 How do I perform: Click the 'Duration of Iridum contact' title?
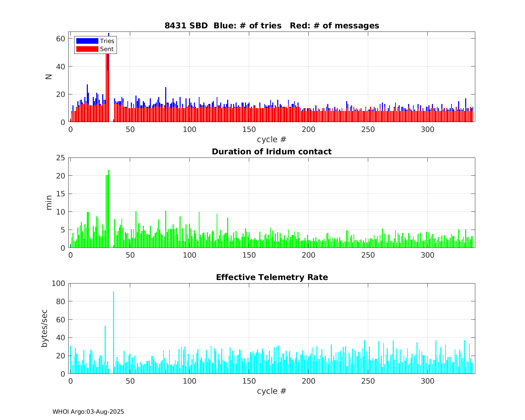point(272,152)
